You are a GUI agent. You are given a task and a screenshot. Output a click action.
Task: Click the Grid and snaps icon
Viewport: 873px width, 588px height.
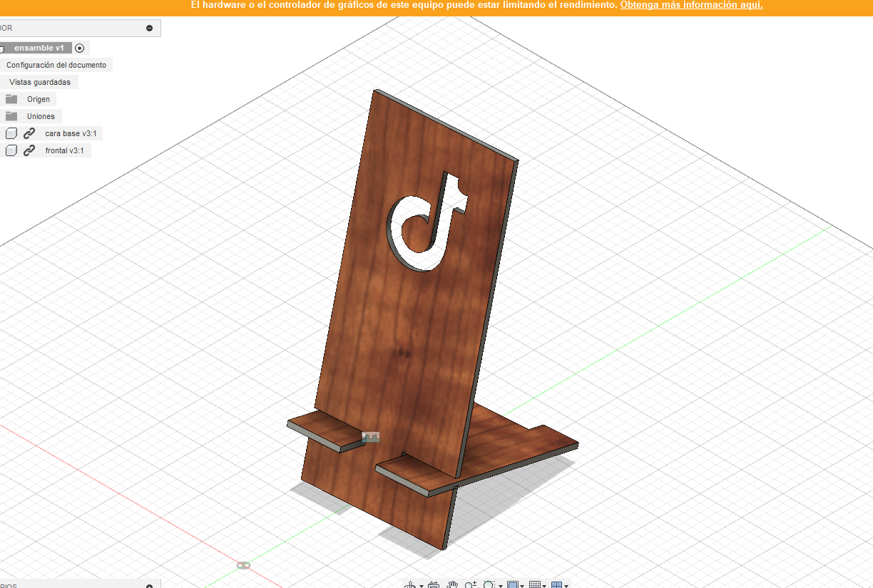click(x=534, y=584)
